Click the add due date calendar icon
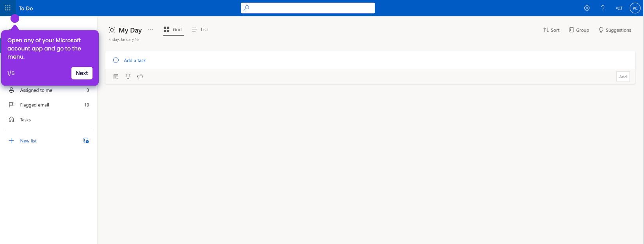Screen dimensions: 644x244 (x=116, y=77)
